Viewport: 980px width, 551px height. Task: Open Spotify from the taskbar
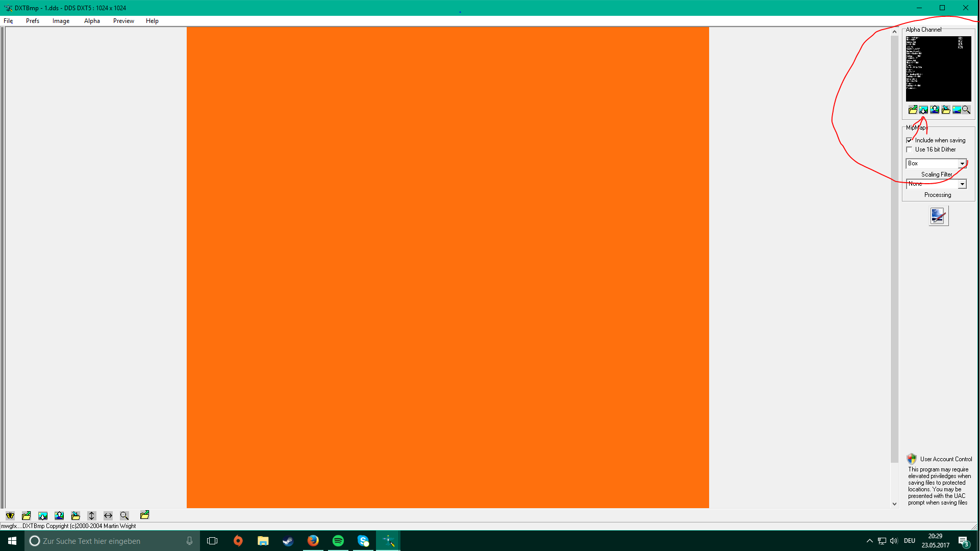pos(338,541)
